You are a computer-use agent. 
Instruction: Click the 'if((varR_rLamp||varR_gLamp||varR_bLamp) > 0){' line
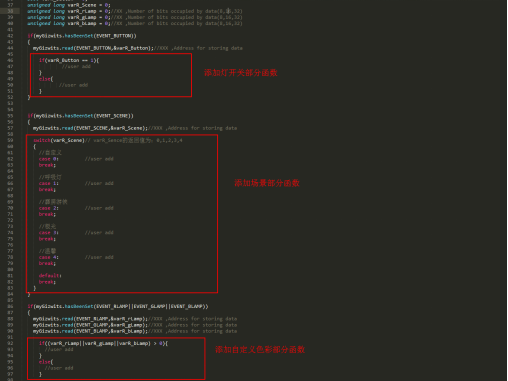tap(103, 343)
